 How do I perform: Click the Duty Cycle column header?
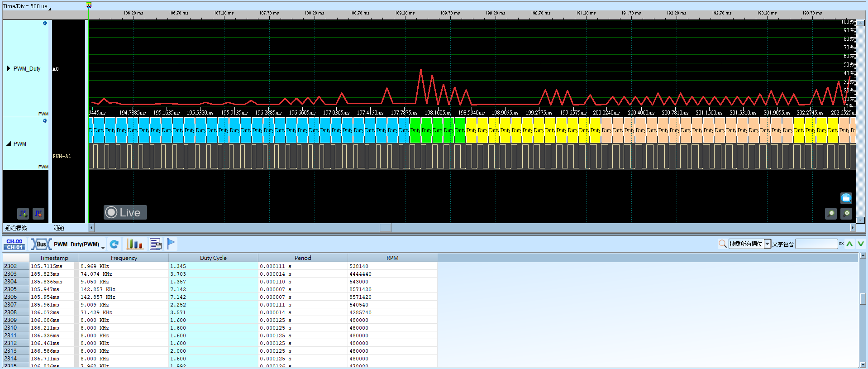click(213, 258)
